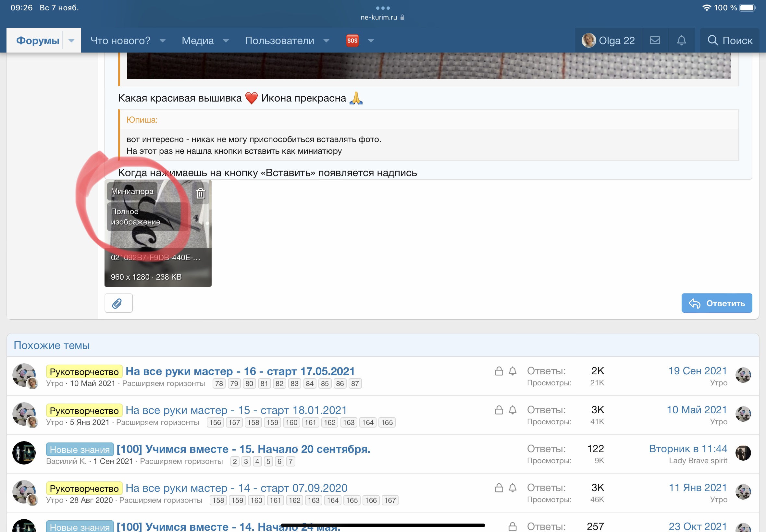Image resolution: width=766 pixels, height=532 pixels.
Task: Click the bell icon on the master-16 thread
Action: (x=513, y=371)
